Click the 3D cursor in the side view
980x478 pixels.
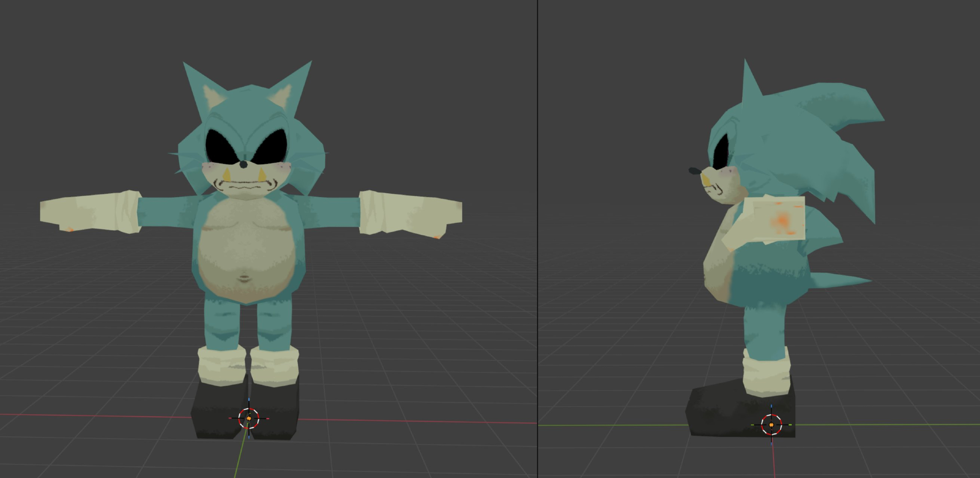771,425
